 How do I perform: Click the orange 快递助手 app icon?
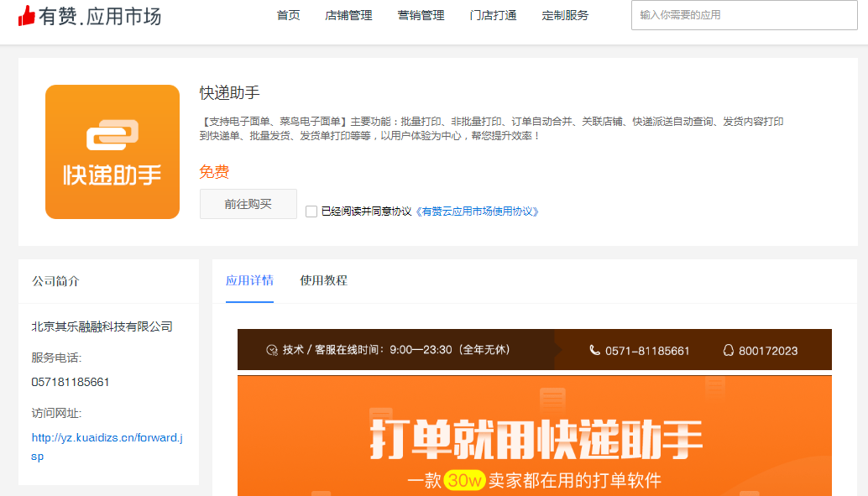[x=112, y=152]
